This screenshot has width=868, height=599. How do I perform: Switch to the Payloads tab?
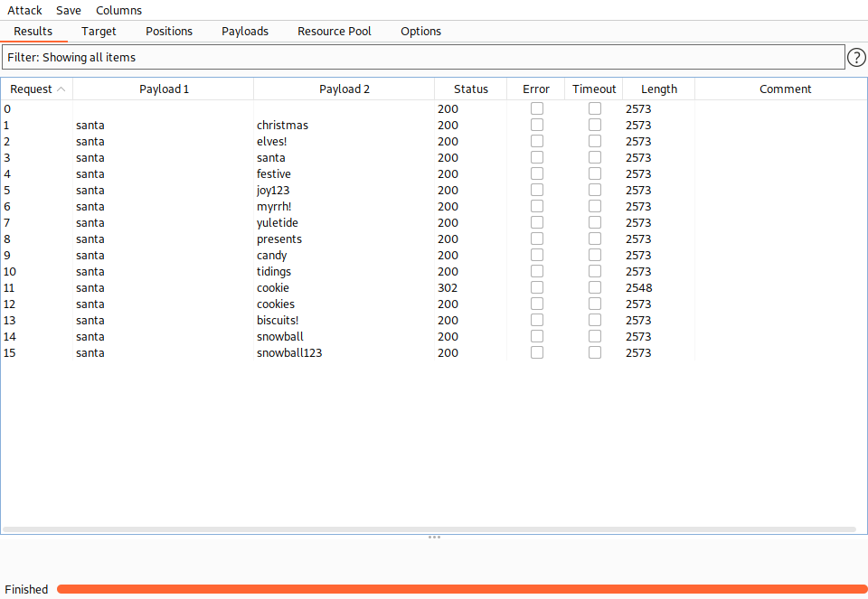(x=245, y=31)
